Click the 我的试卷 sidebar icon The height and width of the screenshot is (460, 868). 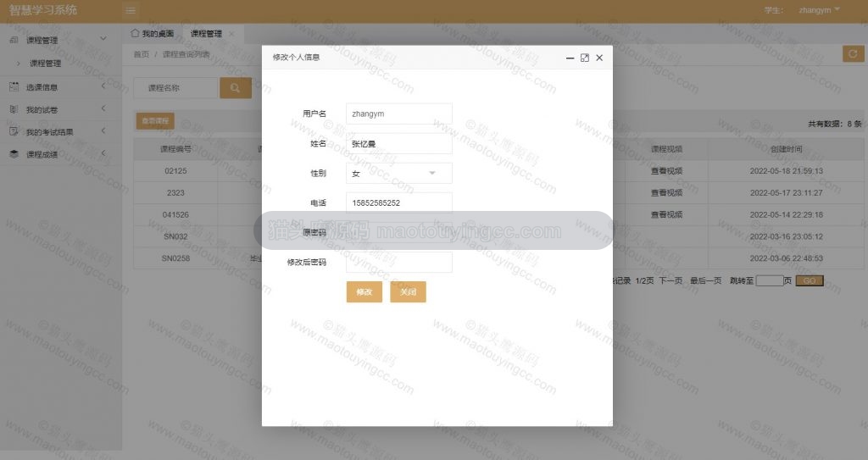click(14, 109)
